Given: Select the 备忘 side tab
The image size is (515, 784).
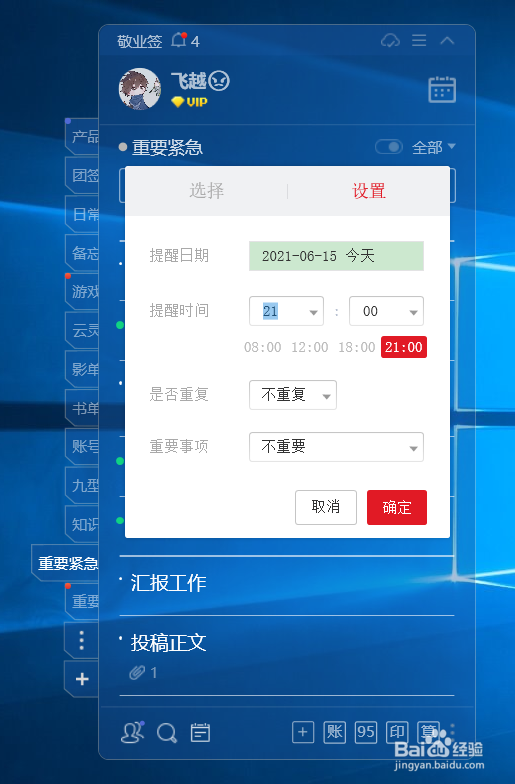Looking at the screenshot, I should point(82,253).
